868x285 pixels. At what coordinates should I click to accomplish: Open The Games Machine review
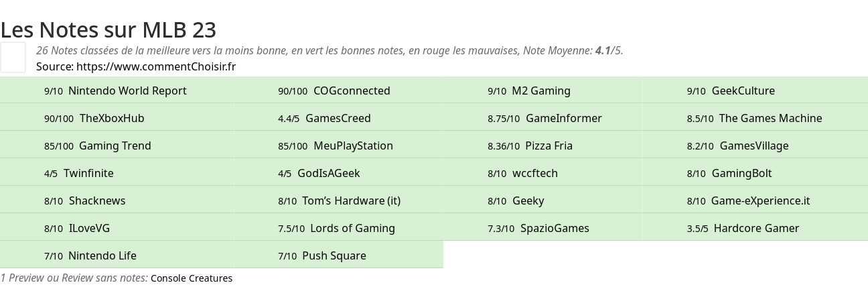(770, 118)
